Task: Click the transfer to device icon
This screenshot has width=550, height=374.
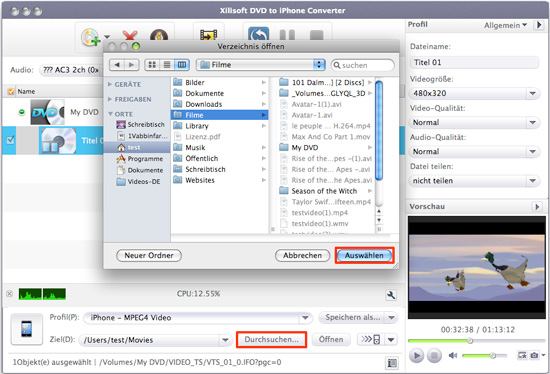Action: pos(370,339)
